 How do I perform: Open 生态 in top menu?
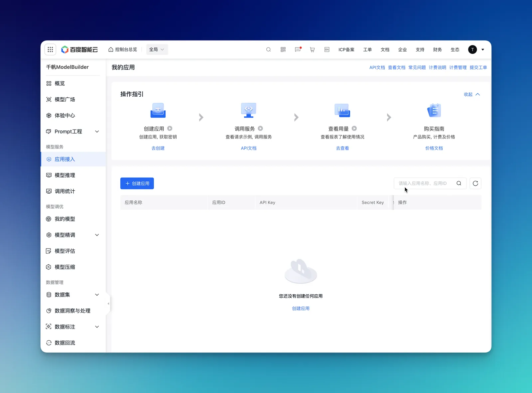[x=455, y=49]
